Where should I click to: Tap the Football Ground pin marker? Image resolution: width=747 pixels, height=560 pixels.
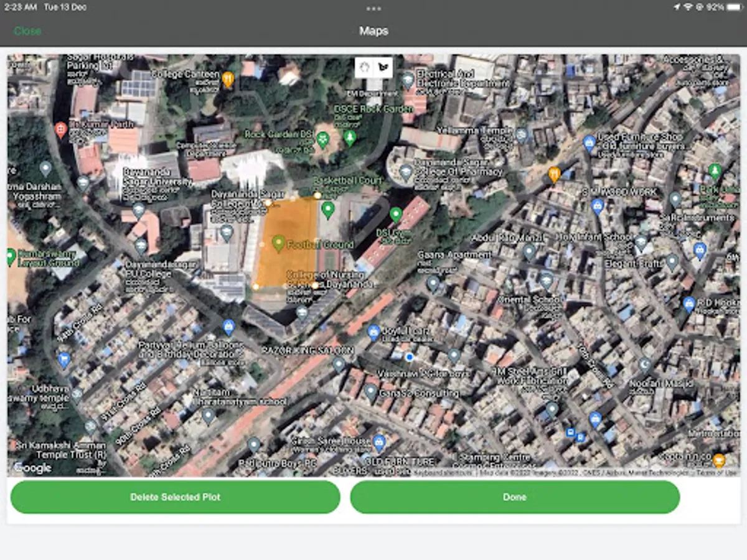[x=278, y=243]
